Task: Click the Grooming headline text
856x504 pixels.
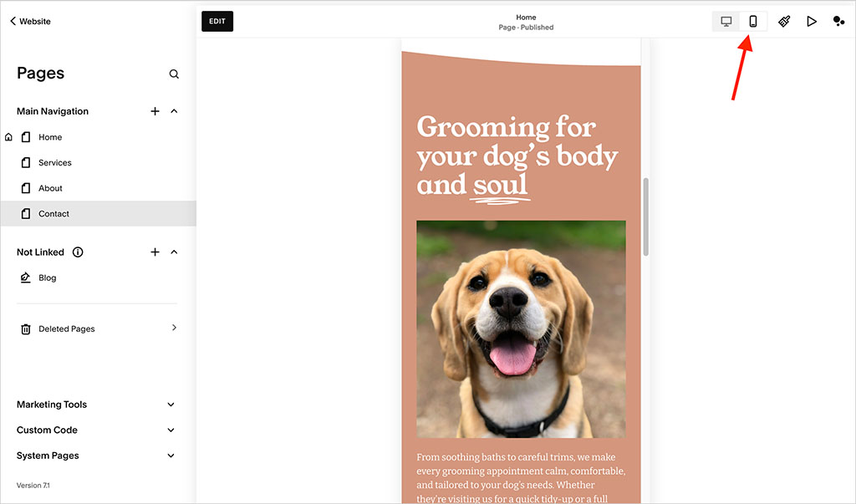Action: (517, 158)
